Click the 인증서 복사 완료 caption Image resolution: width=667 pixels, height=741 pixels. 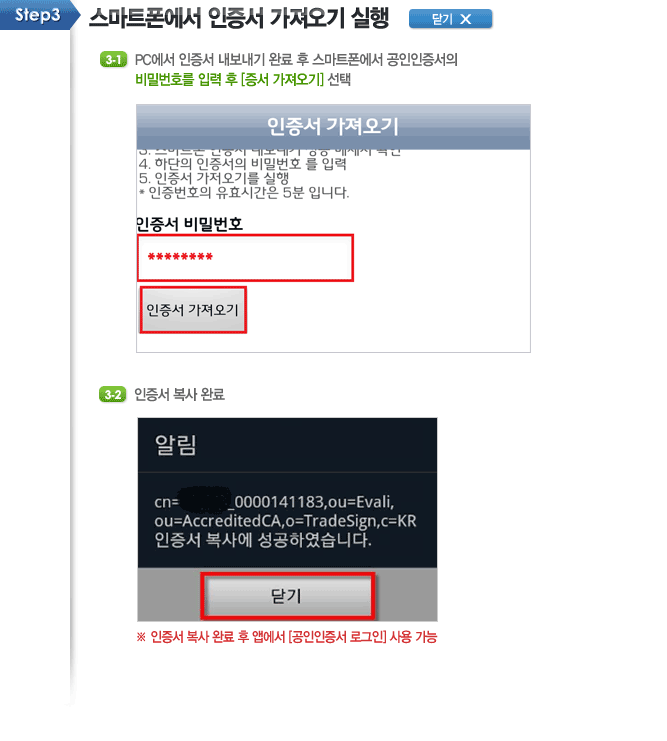tap(179, 395)
